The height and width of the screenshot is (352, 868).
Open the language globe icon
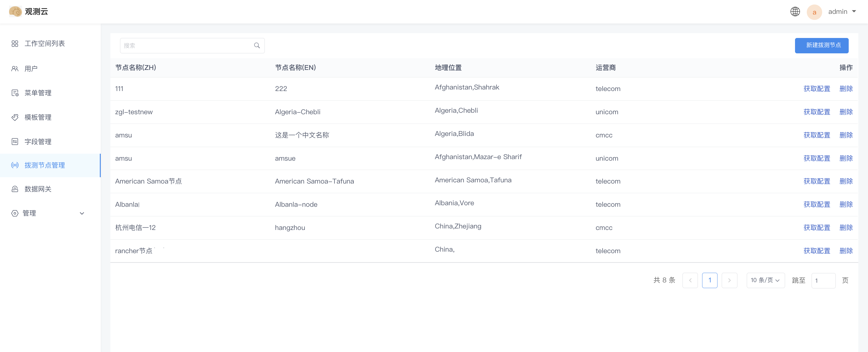795,12
